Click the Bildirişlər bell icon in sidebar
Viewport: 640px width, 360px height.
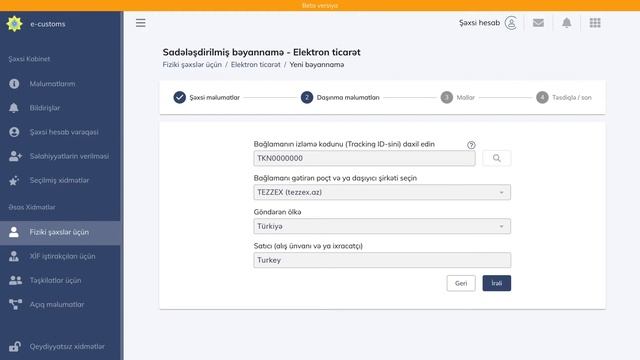14,108
